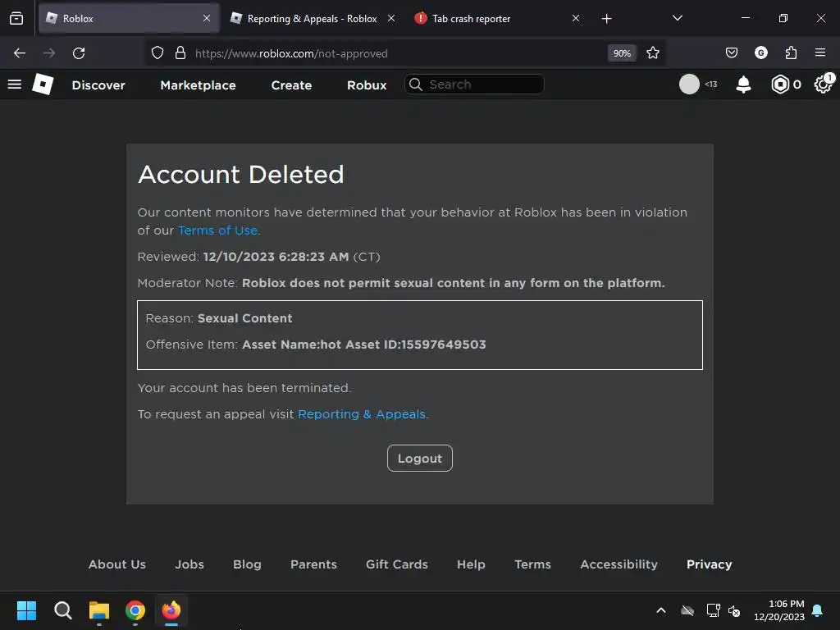
Task: Open the Help footer link
Action: click(471, 564)
